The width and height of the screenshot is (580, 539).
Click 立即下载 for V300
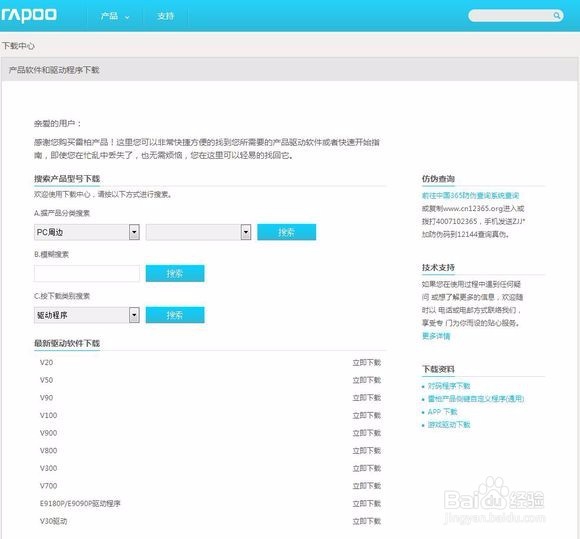[x=367, y=468]
